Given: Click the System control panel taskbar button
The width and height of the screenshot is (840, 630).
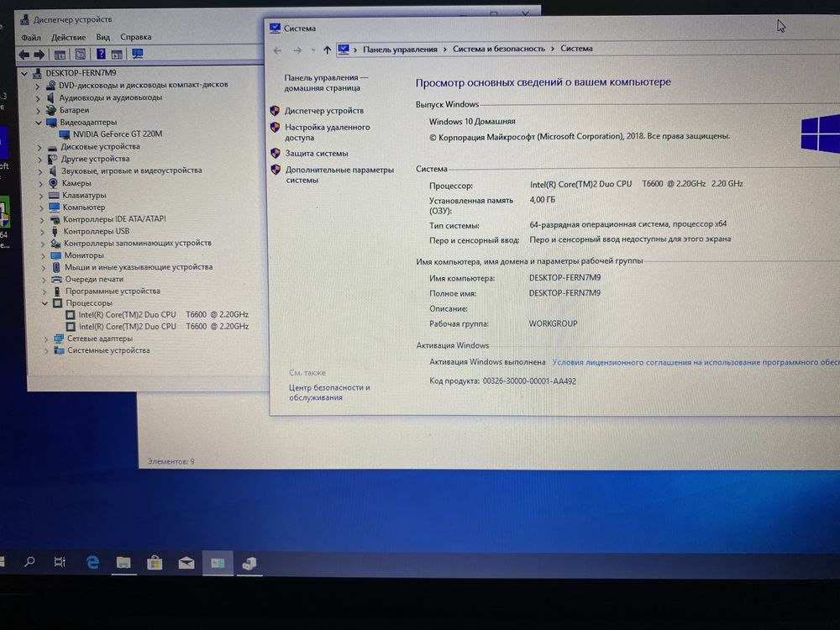Looking at the screenshot, I should tap(218, 563).
